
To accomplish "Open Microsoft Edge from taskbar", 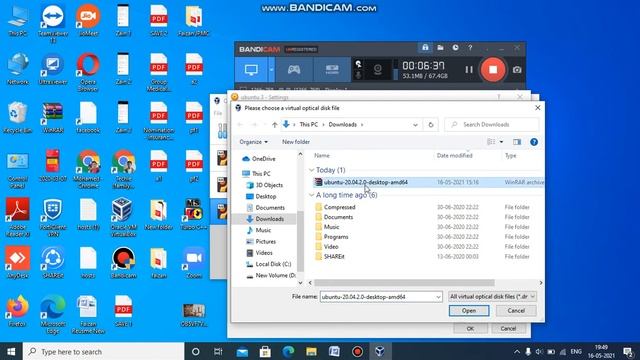I will 288,351.
